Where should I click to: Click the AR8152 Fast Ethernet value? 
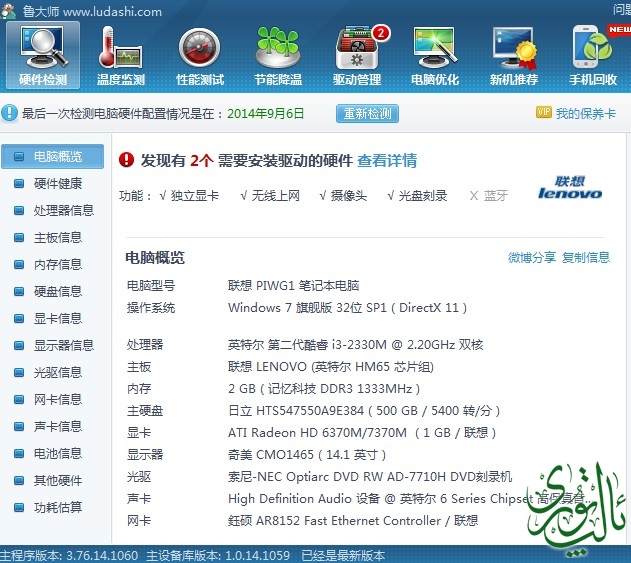(x=353, y=521)
